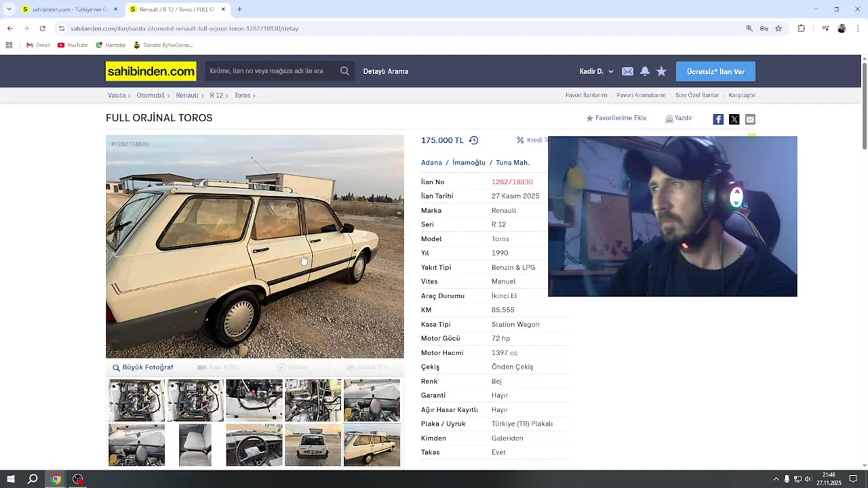Open YouTube bookmark
The height and width of the screenshot is (488, 868).
click(x=73, y=45)
